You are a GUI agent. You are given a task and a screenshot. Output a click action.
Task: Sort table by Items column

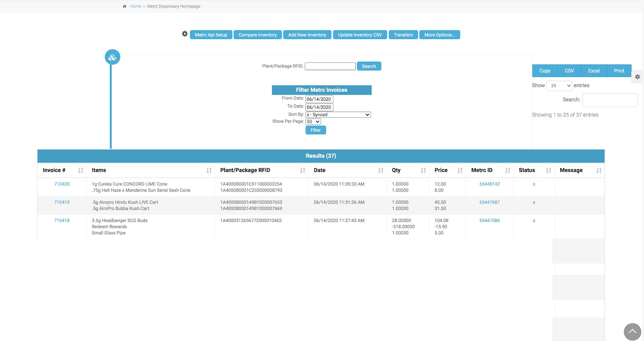[x=209, y=170]
